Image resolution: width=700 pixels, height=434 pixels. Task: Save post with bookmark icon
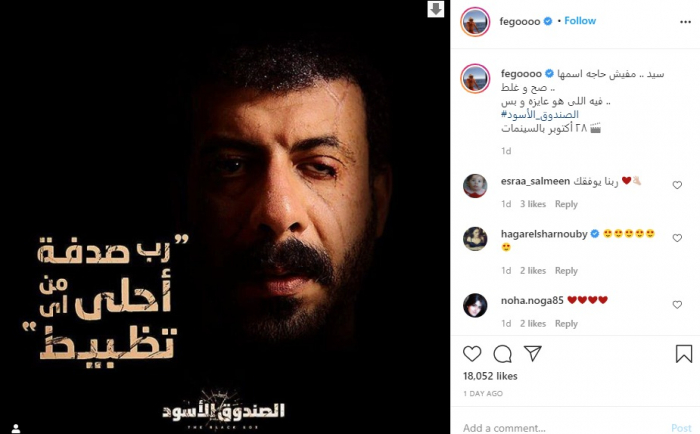coord(683,354)
